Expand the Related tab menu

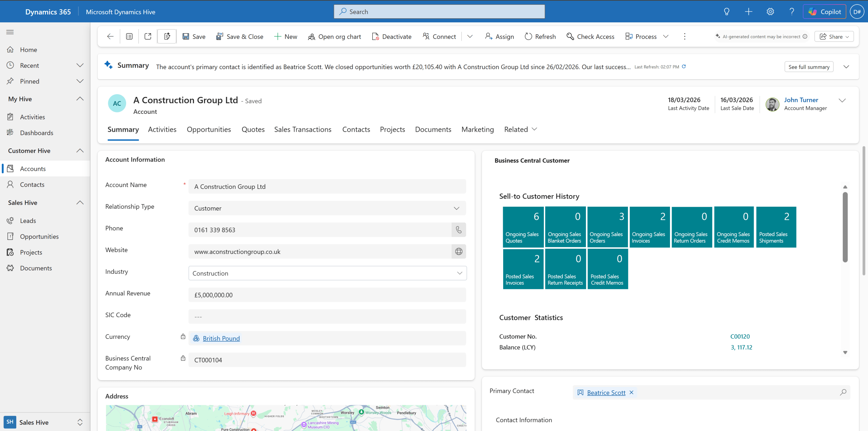(534, 129)
